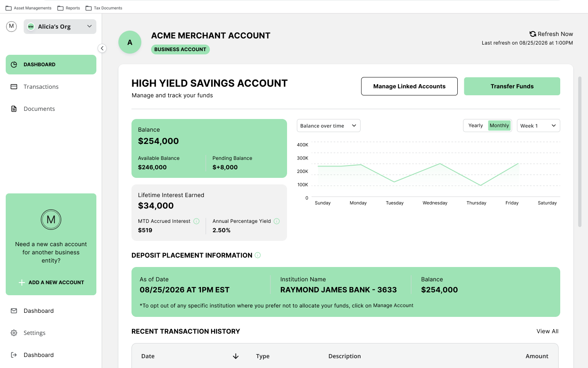The width and height of the screenshot is (588, 368).
Task: Click the Business Account badge
Action: (x=180, y=49)
